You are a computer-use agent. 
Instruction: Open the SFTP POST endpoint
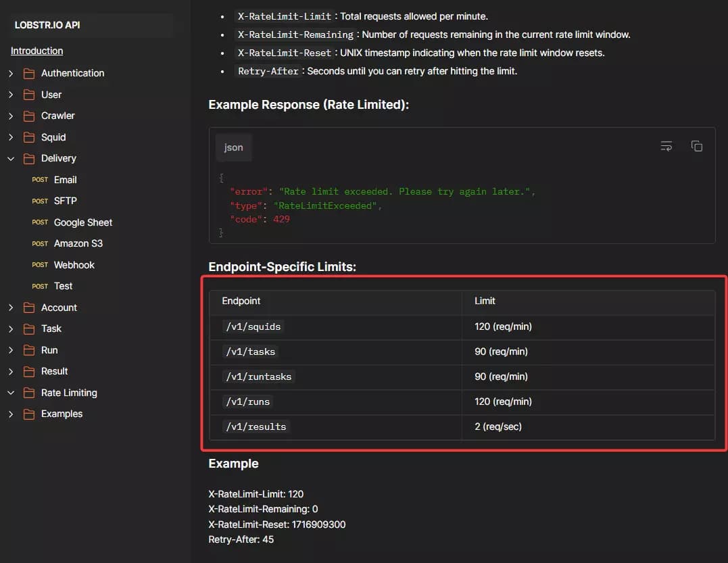[65, 201]
